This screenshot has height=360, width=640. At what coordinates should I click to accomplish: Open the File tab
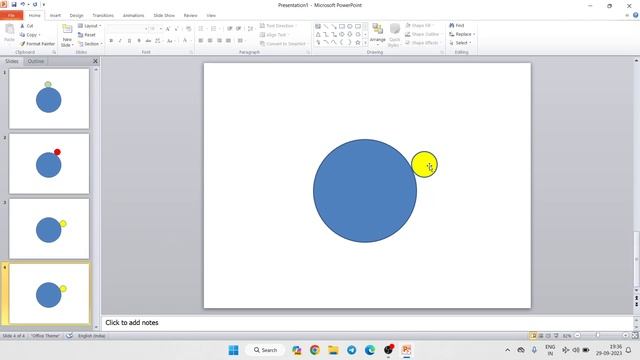click(x=11, y=15)
